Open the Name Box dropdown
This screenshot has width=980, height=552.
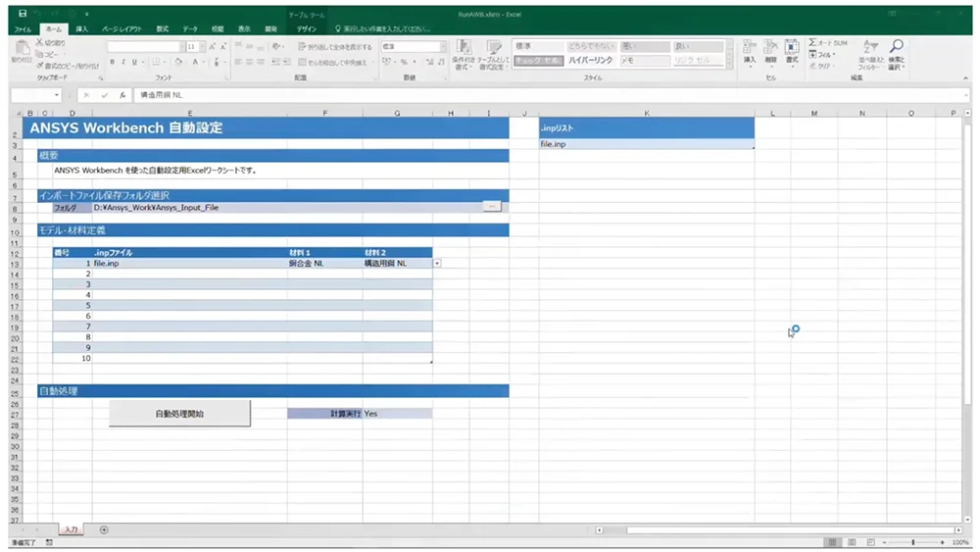click(x=56, y=95)
